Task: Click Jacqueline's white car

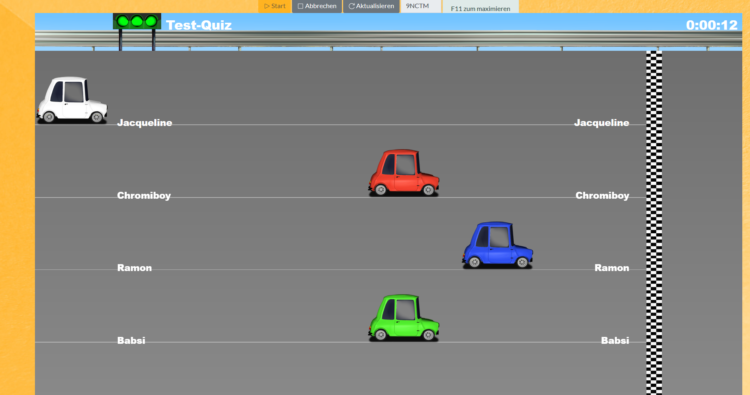Action: [x=72, y=99]
